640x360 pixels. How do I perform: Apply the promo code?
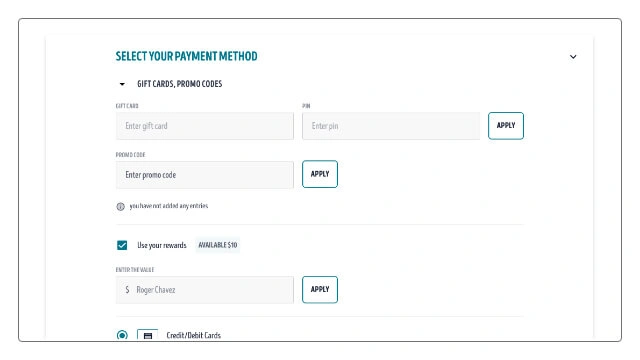pyautogui.click(x=320, y=174)
